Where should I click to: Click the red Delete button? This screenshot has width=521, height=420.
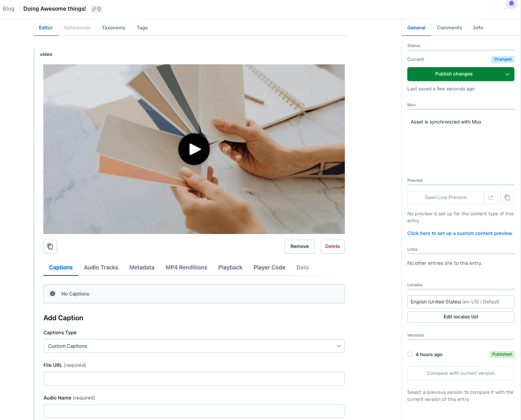[x=332, y=247]
